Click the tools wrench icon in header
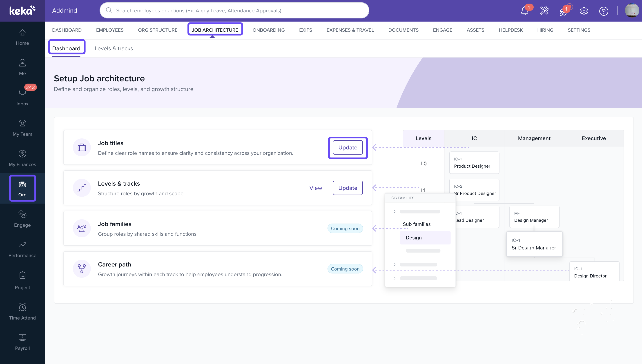Image resolution: width=642 pixels, height=364 pixels. click(x=544, y=11)
